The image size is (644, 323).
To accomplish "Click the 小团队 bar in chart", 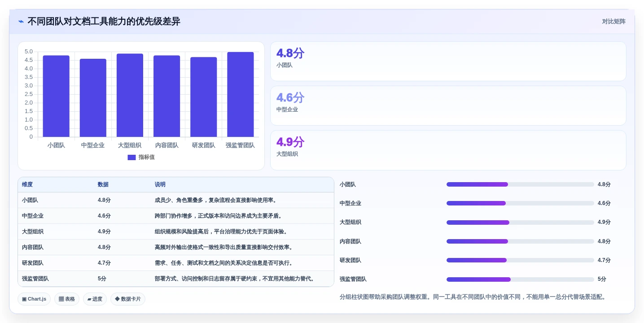I will click(56, 96).
